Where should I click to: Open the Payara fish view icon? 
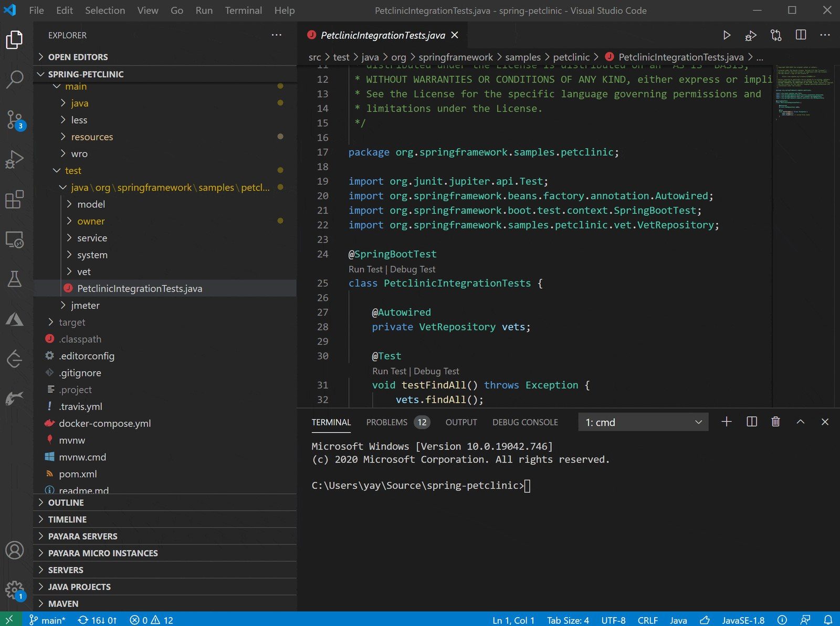click(x=14, y=398)
